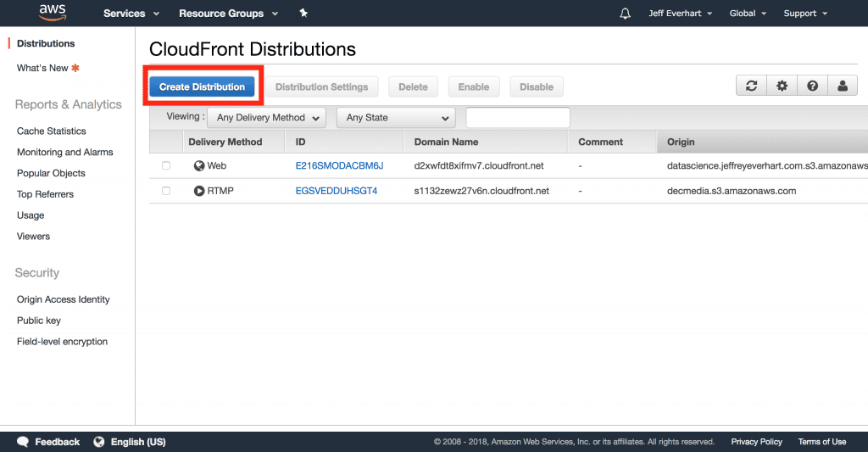This screenshot has width=868, height=452.
Task: Select checkbox for the Web distribution
Action: coord(166,165)
